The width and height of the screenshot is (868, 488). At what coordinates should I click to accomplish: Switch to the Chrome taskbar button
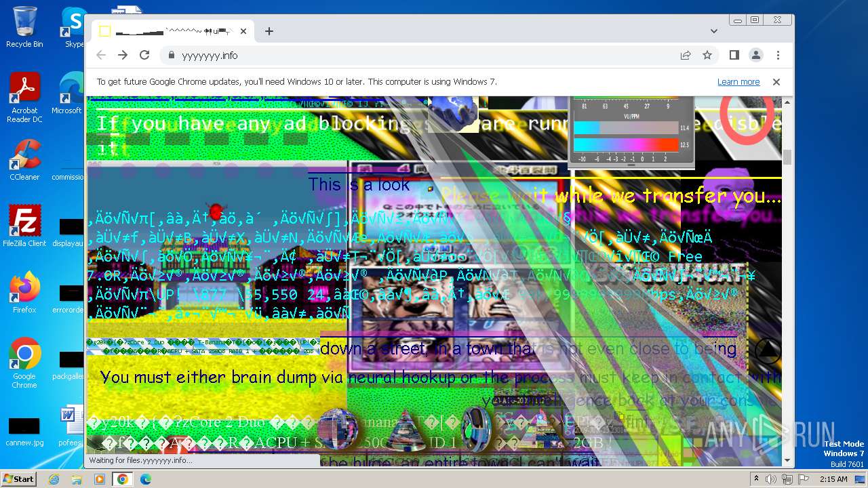tap(122, 479)
